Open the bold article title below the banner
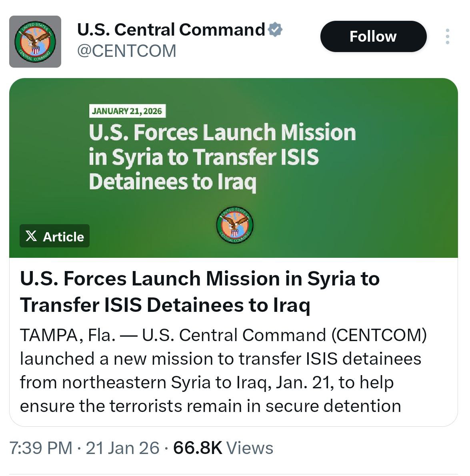 click(199, 291)
